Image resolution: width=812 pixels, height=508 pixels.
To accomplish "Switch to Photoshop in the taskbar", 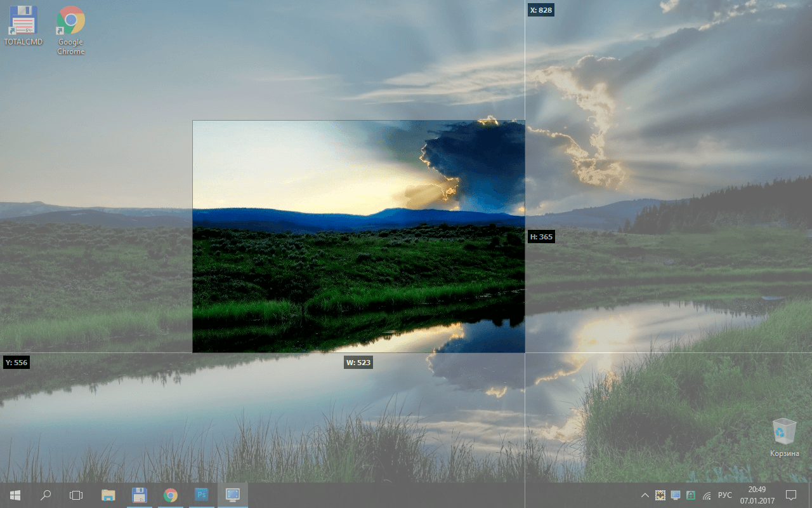I will tap(202, 495).
